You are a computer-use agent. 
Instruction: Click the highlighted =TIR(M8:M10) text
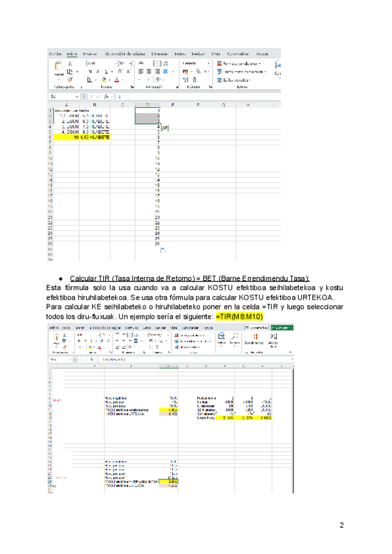(239, 317)
